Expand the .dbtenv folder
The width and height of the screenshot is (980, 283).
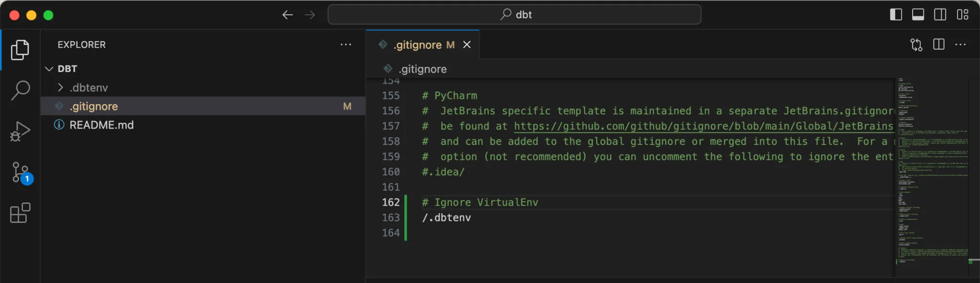click(x=60, y=87)
